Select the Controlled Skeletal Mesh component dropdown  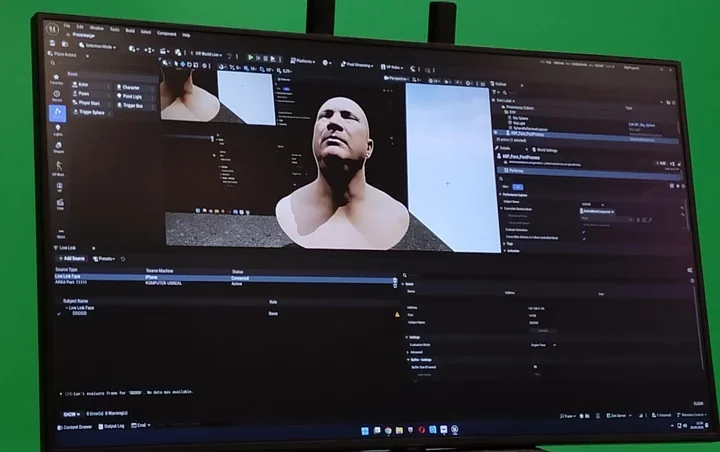[x=597, y=211]
